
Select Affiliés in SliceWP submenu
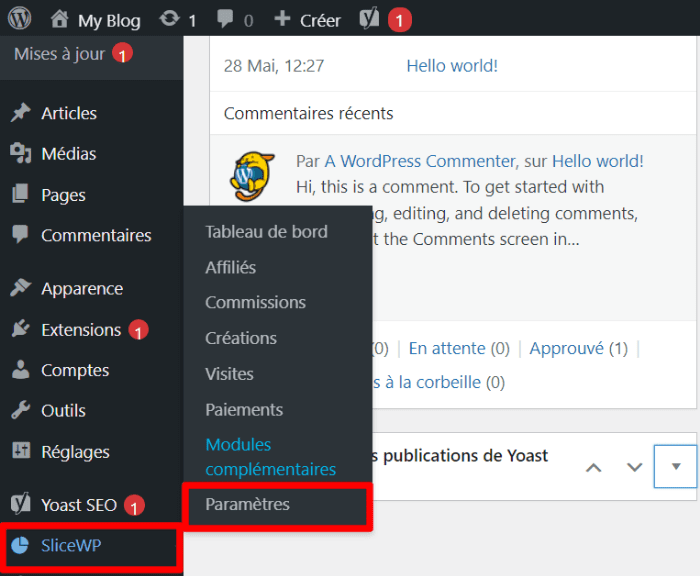[x=230, y=267]
